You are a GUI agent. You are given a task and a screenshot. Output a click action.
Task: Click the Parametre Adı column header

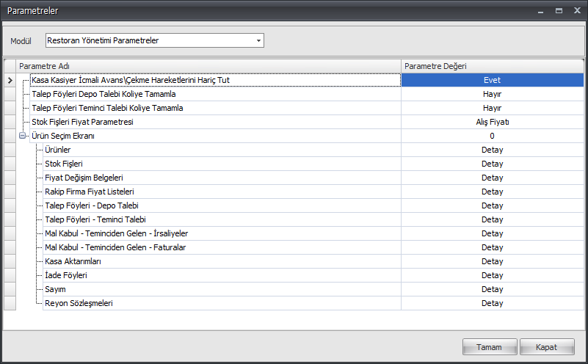point(208,66)
